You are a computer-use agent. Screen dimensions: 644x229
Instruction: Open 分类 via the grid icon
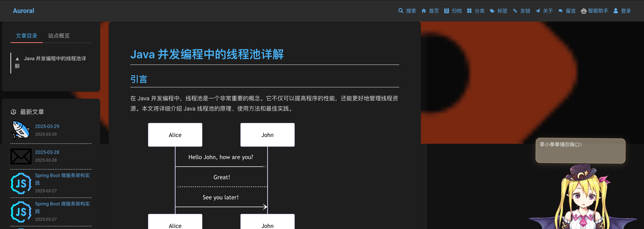click(x=469, y=11)
